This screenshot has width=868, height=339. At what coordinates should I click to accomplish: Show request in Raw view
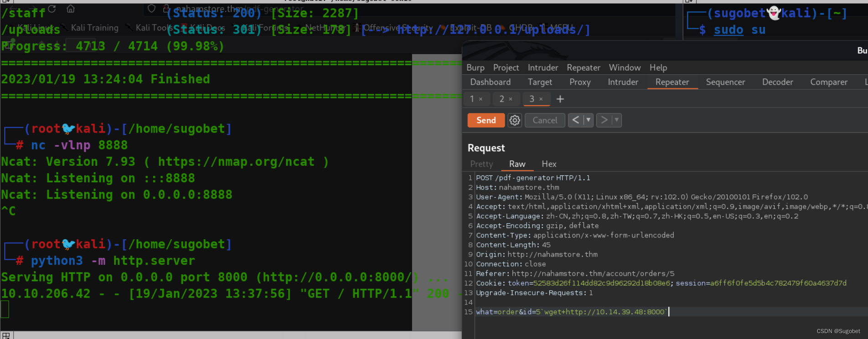(517, 164)
